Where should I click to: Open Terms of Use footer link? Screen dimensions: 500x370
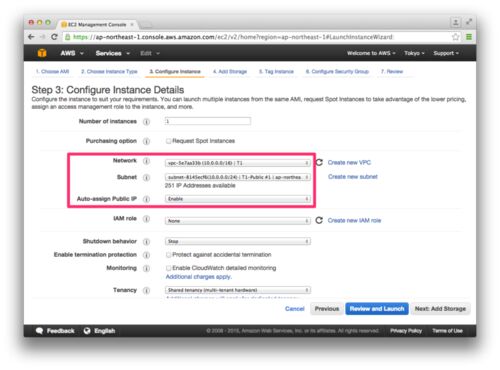click(447, 331)
